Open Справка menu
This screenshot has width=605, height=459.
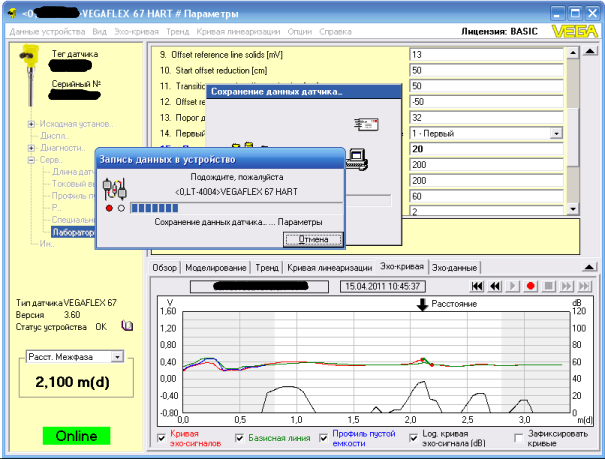tap(335, 32)
